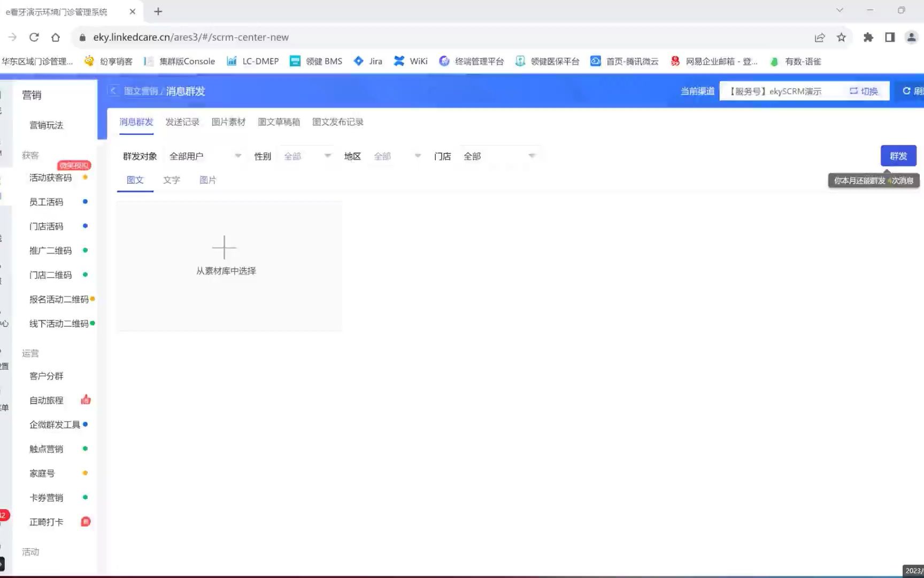Click the back arrow beside 图文营销 breadcrumb
Image resolution: width=924 pixels, height=578 pixels.
113,91
